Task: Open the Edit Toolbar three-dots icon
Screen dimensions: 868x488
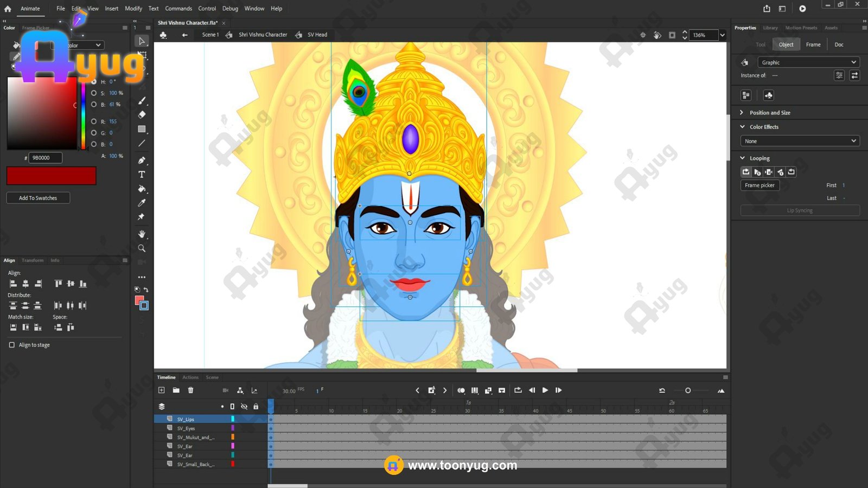Action: [x=142, y=277]
